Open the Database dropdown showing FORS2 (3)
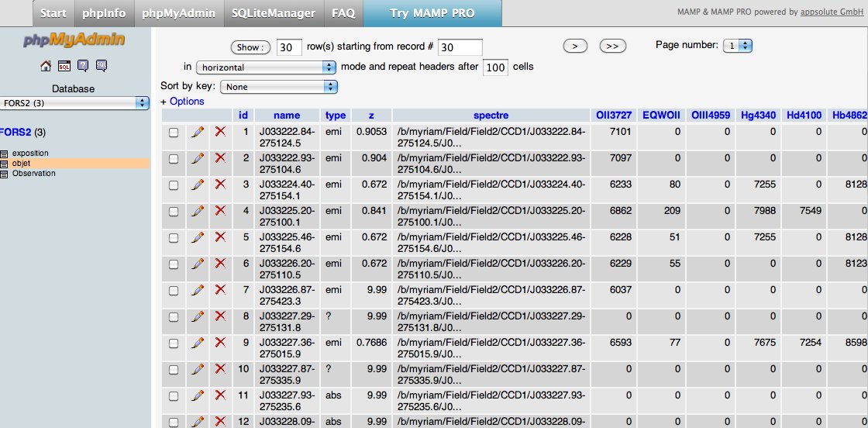The width and height of the screenshot is (868, 428). [75, 102]
